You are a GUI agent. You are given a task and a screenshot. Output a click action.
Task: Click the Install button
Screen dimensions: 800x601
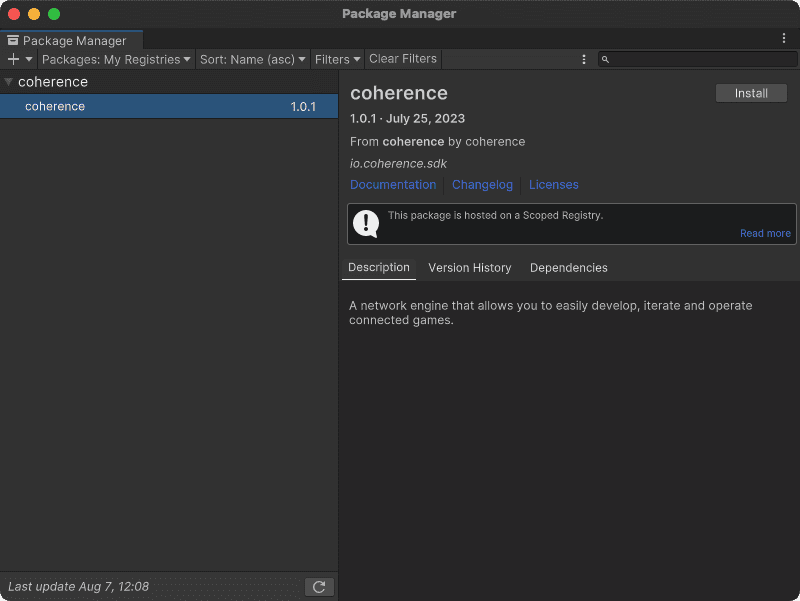[x=751, y=92]
